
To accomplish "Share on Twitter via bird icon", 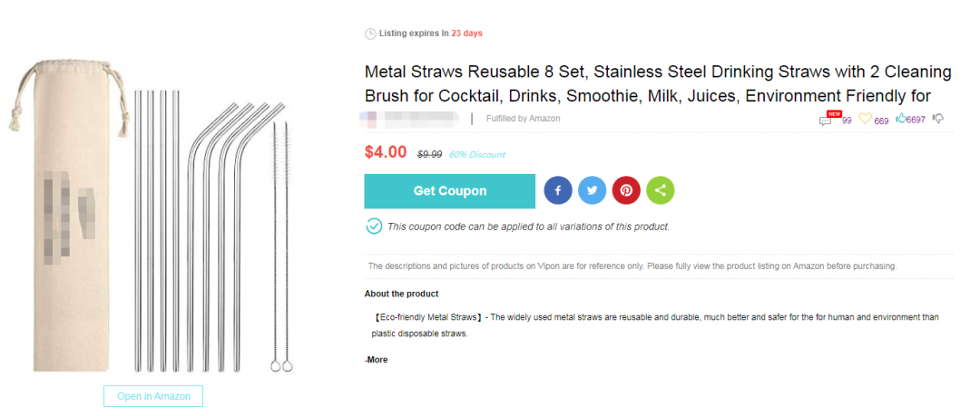I will [592, 190].
